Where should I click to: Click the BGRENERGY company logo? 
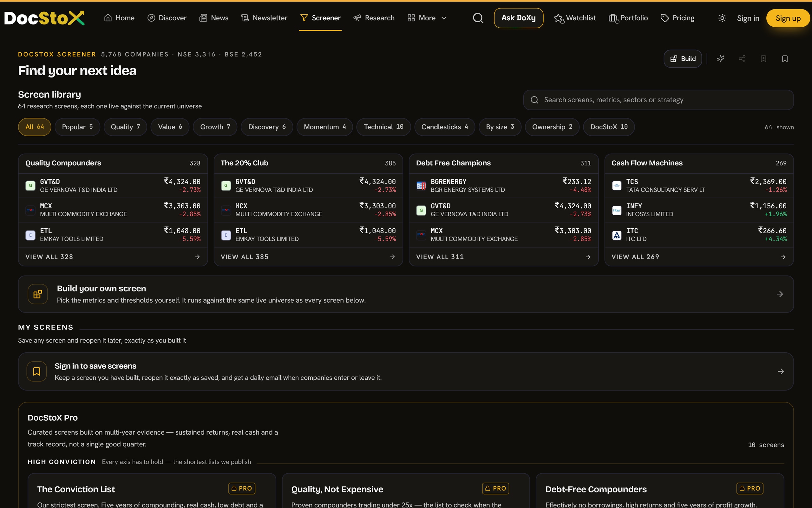point(421,185)
